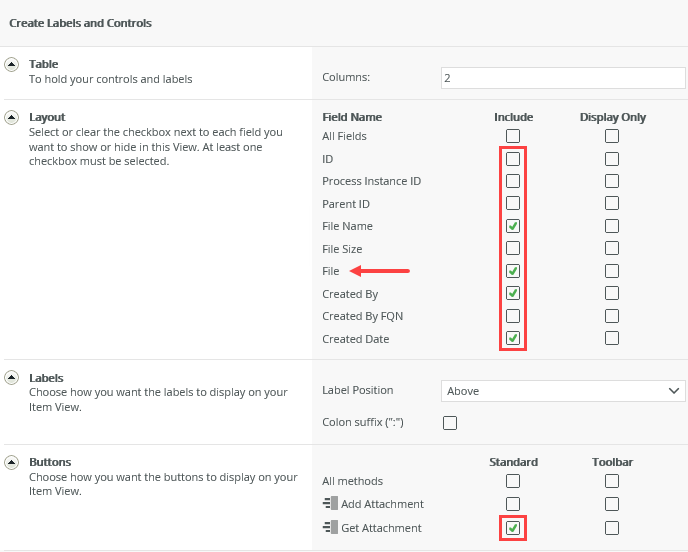Screen dimensions: 688x552
Task: Check Toolbar for Get Attachment
Action: coord(612,528)
